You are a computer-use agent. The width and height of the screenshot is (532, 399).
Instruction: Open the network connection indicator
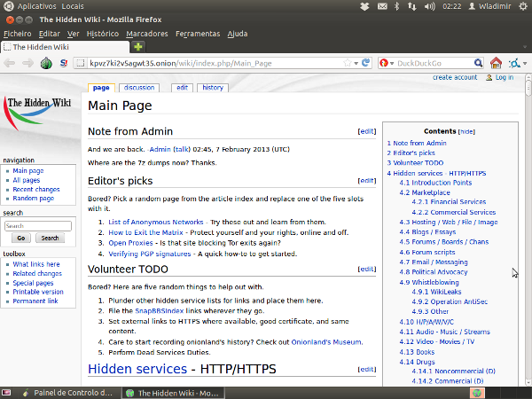[x=412, y=6]
